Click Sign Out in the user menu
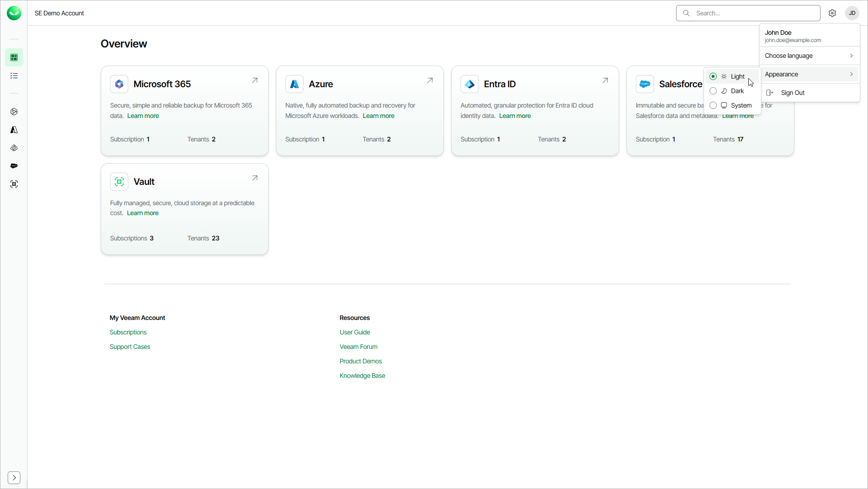Screen dimensions: 868x489 click(793, 93)
